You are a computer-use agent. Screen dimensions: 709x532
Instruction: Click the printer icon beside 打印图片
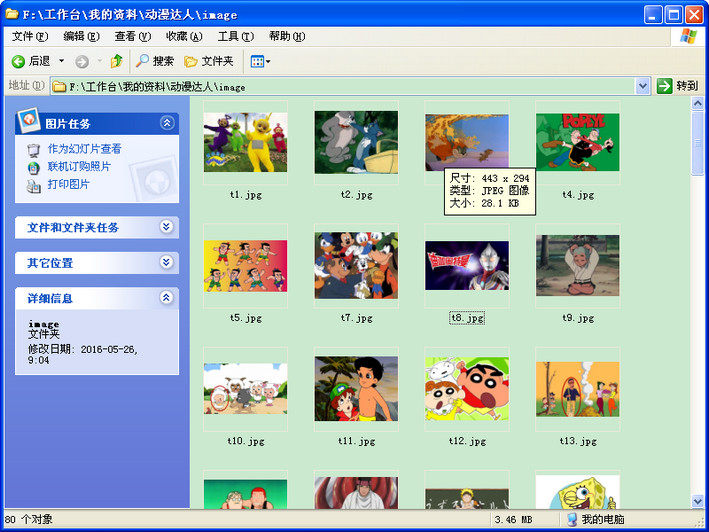coord(33,186)
